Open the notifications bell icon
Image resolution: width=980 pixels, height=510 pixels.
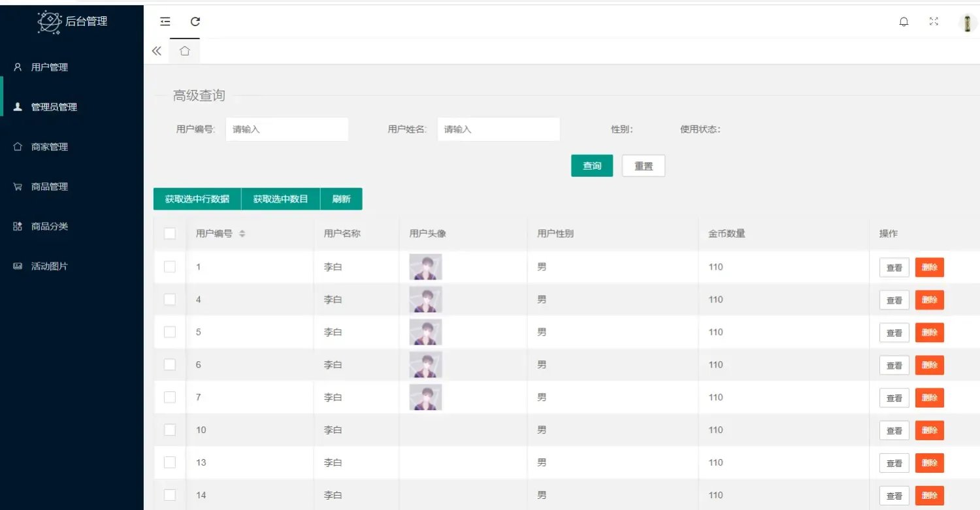tap(904, 22)
